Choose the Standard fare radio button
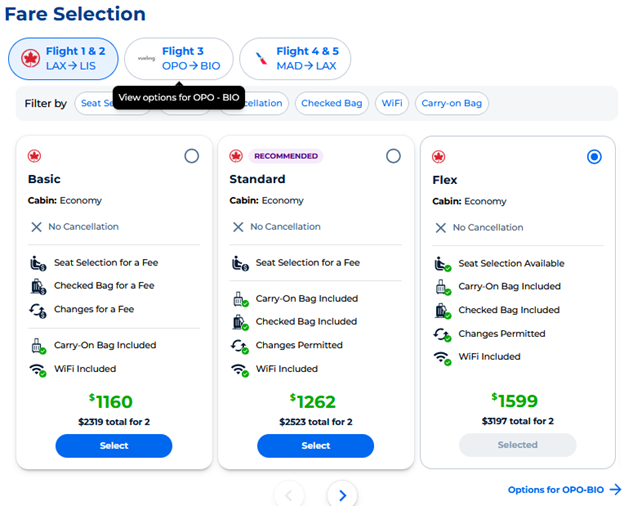 pyautogui.click(x=393, y=156)
